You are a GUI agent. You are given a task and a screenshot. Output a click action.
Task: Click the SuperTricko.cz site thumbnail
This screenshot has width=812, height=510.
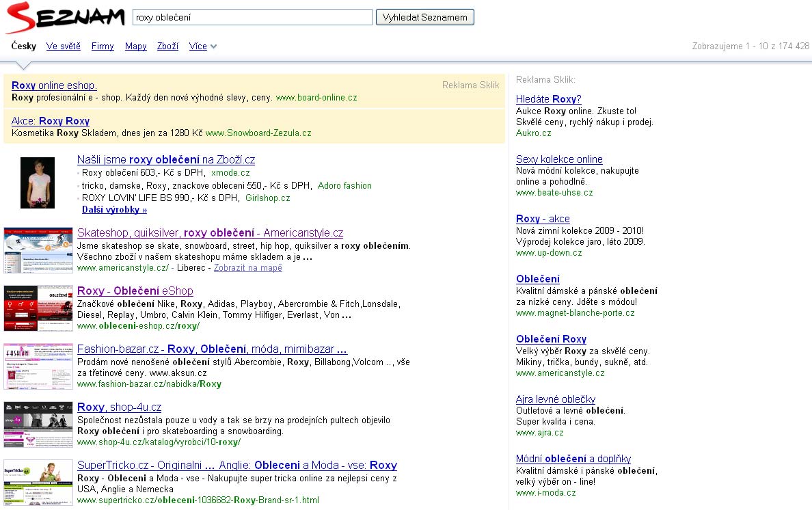38,482
